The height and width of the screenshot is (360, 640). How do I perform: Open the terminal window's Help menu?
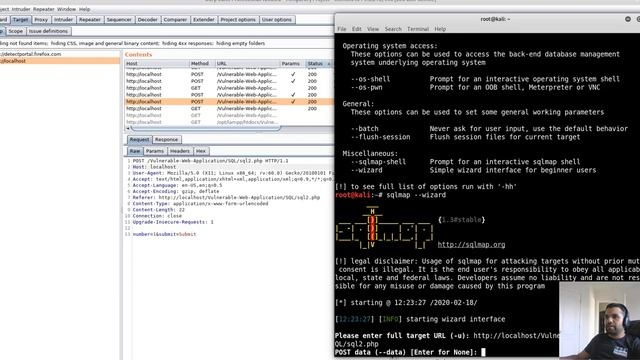(x=440, y=29)
